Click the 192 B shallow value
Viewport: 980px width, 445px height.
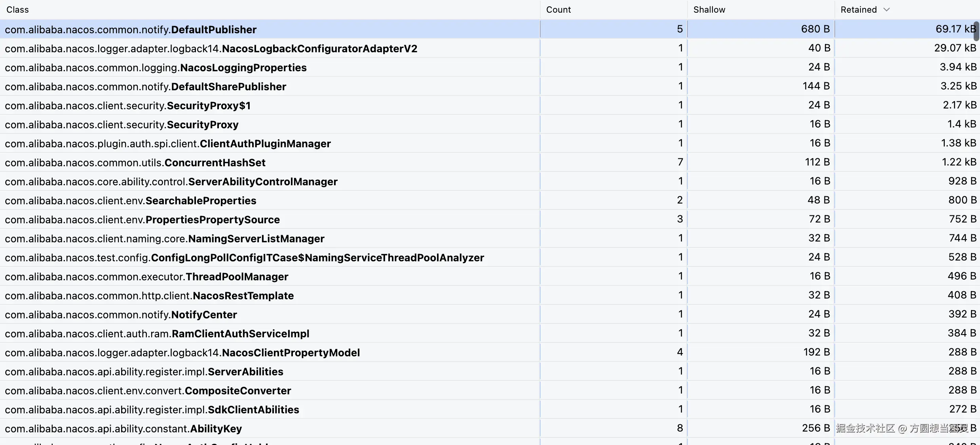[817, 352]
